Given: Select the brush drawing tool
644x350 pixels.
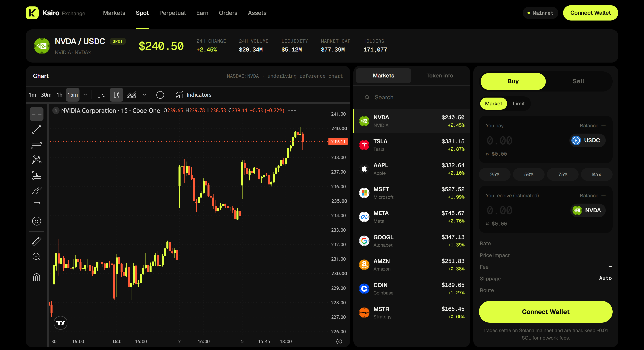Looking at the screenshot, I should [x=36, y=191].
